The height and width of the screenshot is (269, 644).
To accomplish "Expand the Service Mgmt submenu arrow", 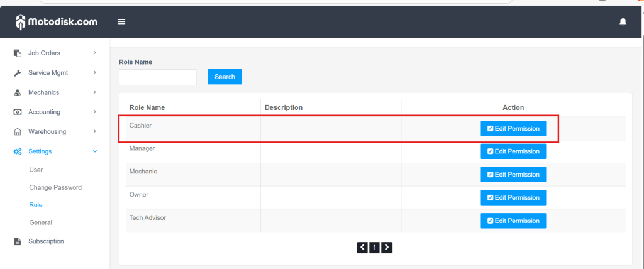I will [94, 73].
